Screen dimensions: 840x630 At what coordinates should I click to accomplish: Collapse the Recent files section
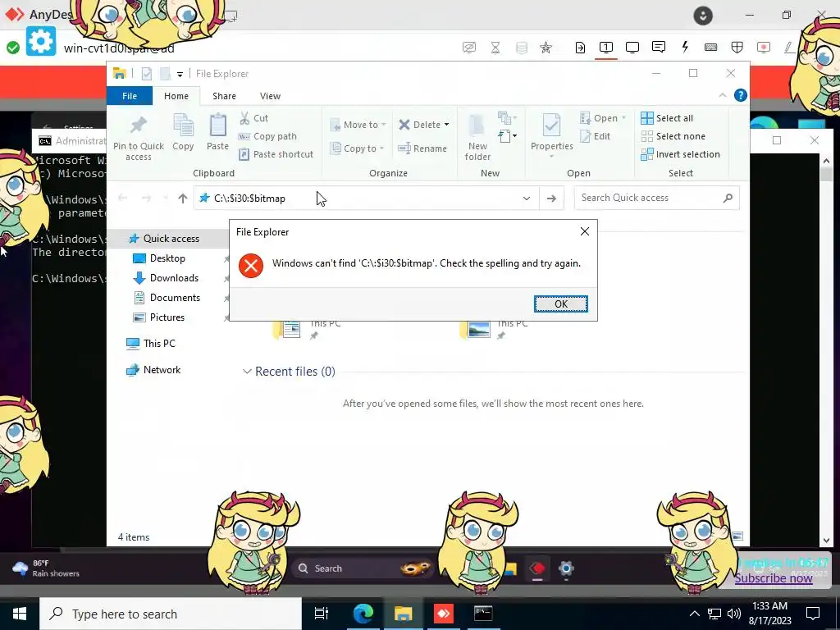pyautogui.click(x=247, y=372)
